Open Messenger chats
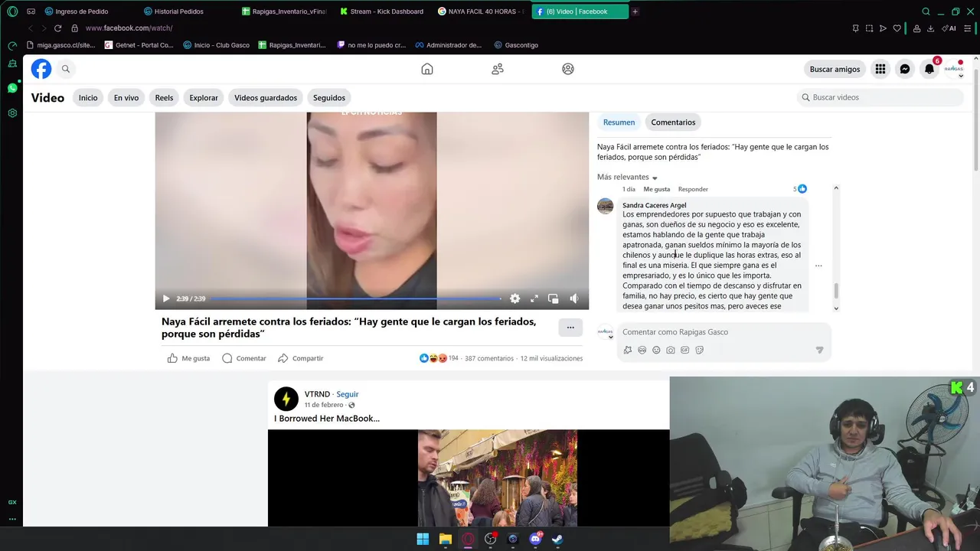The image size is (980, 551). 905,69
